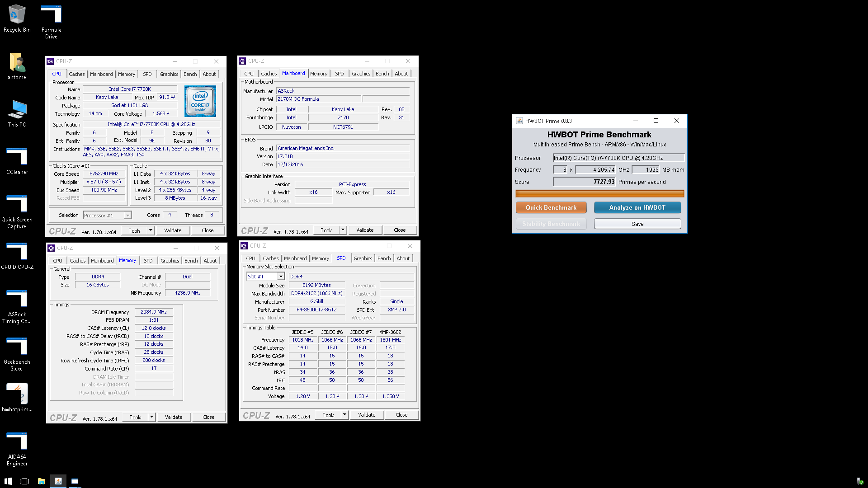
Task: Open Task View on taskbar
Action: [x=24, y=481]
